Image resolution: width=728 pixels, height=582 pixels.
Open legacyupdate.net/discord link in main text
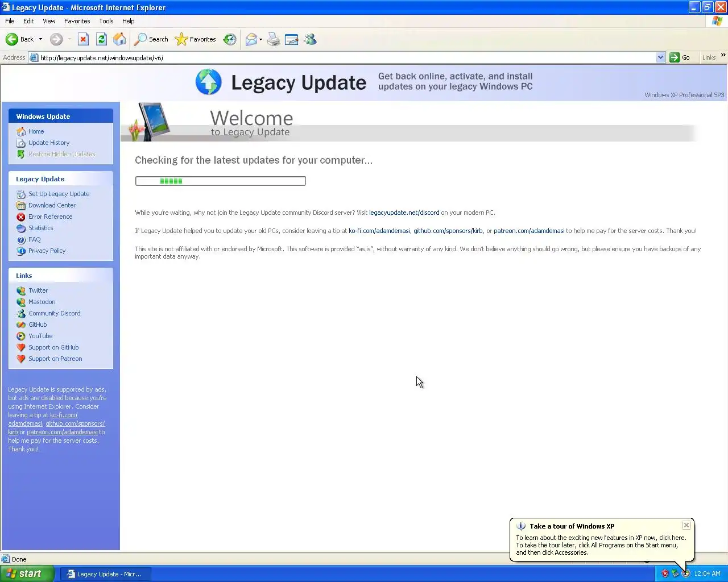coord(404,213)
